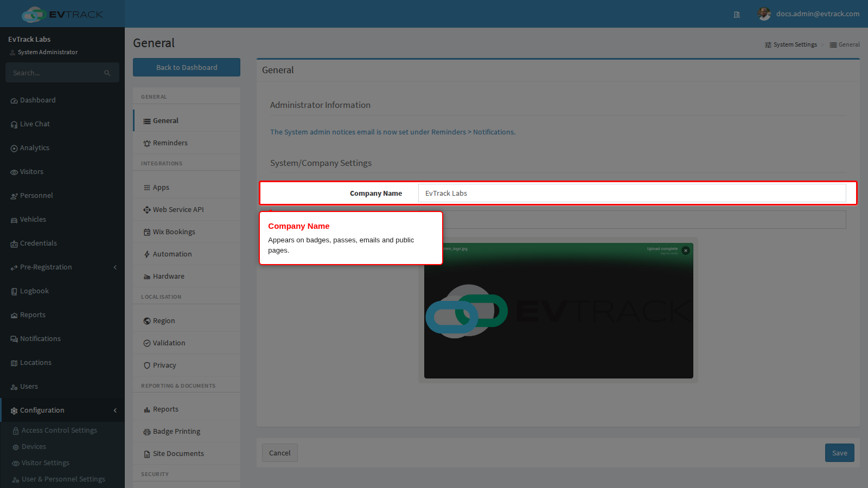Open the Personnel section
Image resolution: width=868 pixels, height=488 pixels.
pos(62,196)
